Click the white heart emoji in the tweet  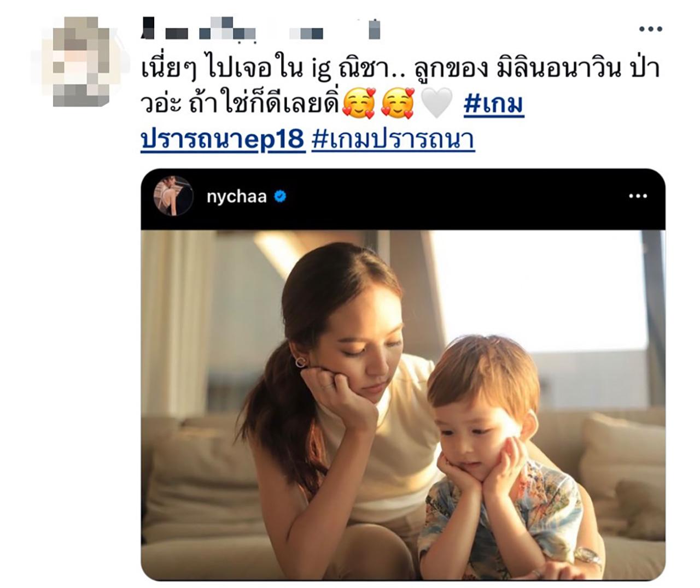point(436,103)
